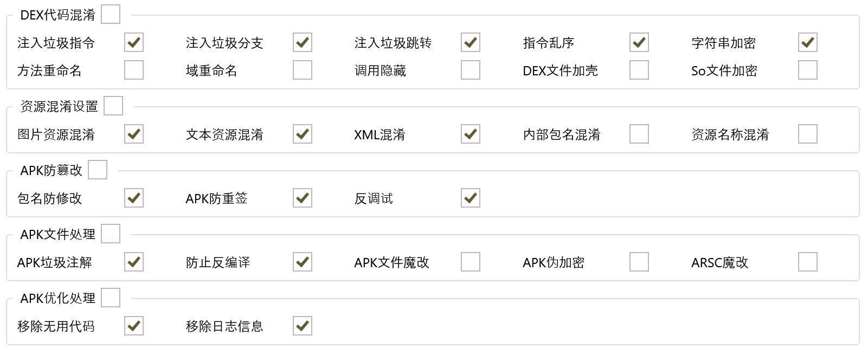Check the 域重命名 option
Image resolution: width=868 pixels, height=355 pixels.
[x=303, y=70]
